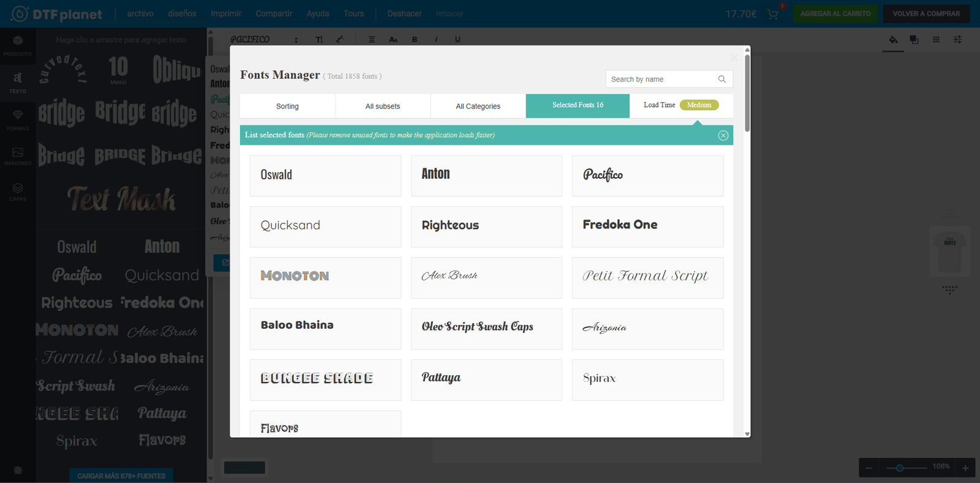
Task: Open the Capas layers panel
Action: [x=18, y=192]
